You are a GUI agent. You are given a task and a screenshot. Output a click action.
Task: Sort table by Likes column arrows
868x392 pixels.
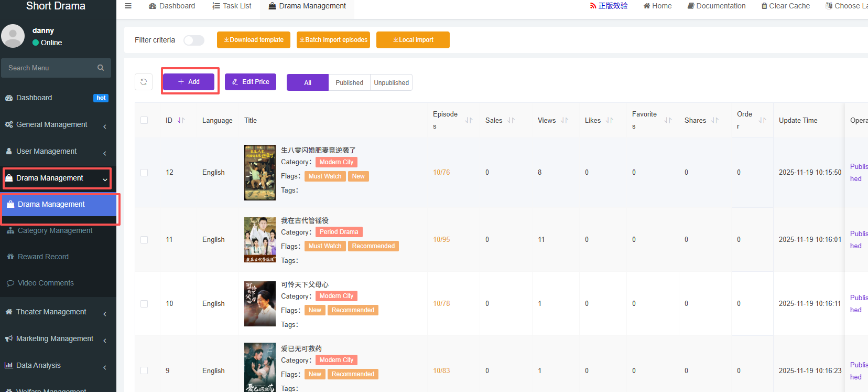coord(610,120)
